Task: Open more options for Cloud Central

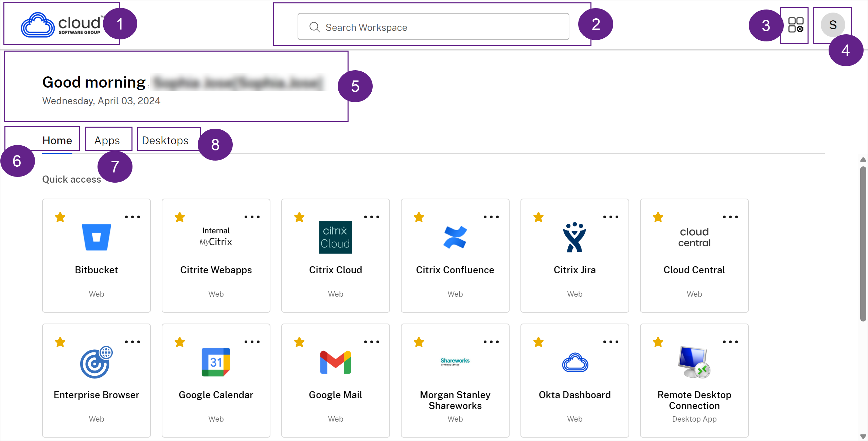Action: click(x=731, y=217)
